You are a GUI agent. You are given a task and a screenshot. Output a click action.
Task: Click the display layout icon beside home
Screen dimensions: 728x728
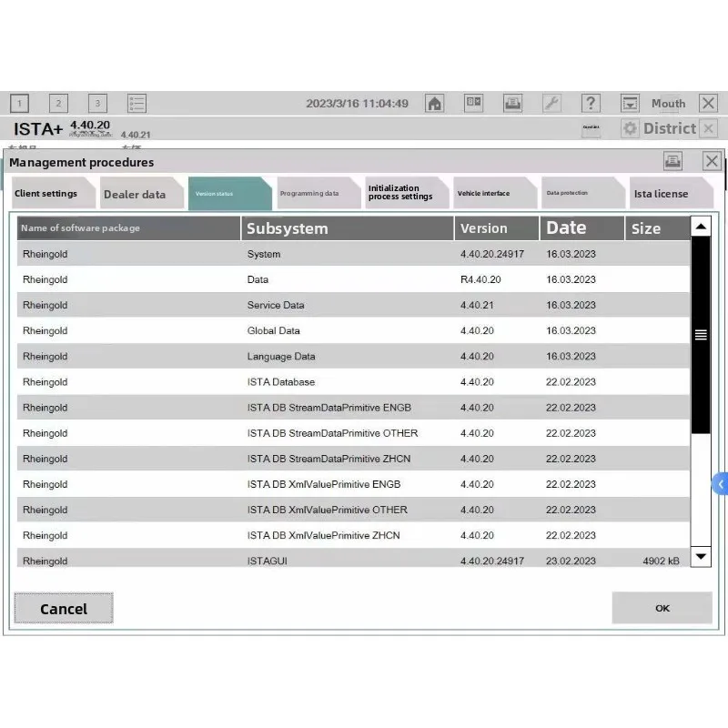pyautogui.click(x=473, y=103)
